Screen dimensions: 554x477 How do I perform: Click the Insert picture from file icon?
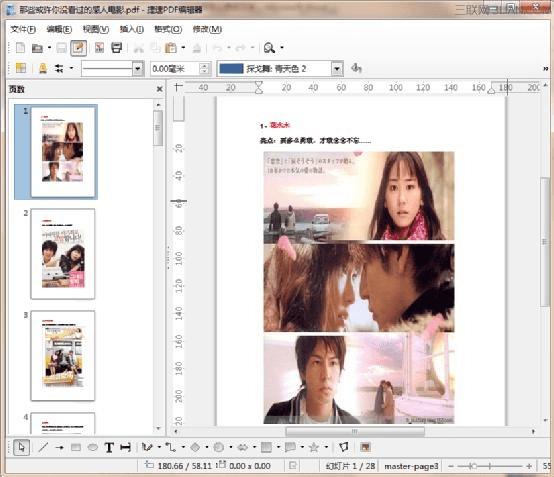pyautogui.click(x=365, y=447)
